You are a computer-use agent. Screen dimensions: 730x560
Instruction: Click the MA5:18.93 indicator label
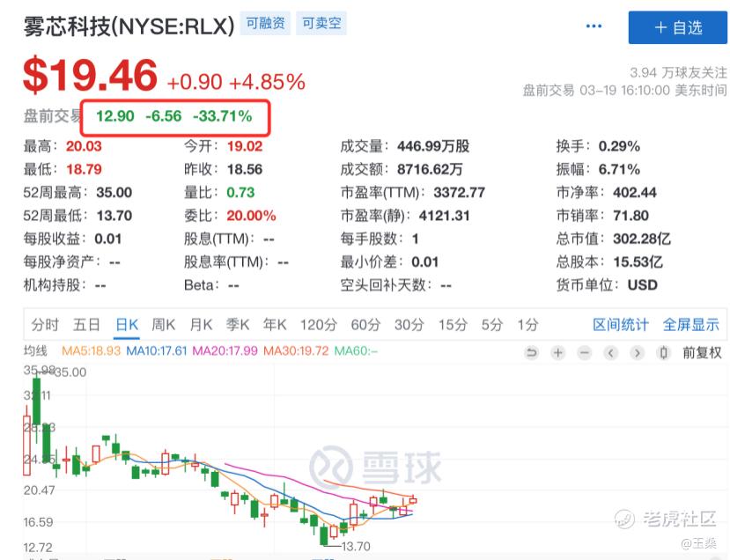92,350
